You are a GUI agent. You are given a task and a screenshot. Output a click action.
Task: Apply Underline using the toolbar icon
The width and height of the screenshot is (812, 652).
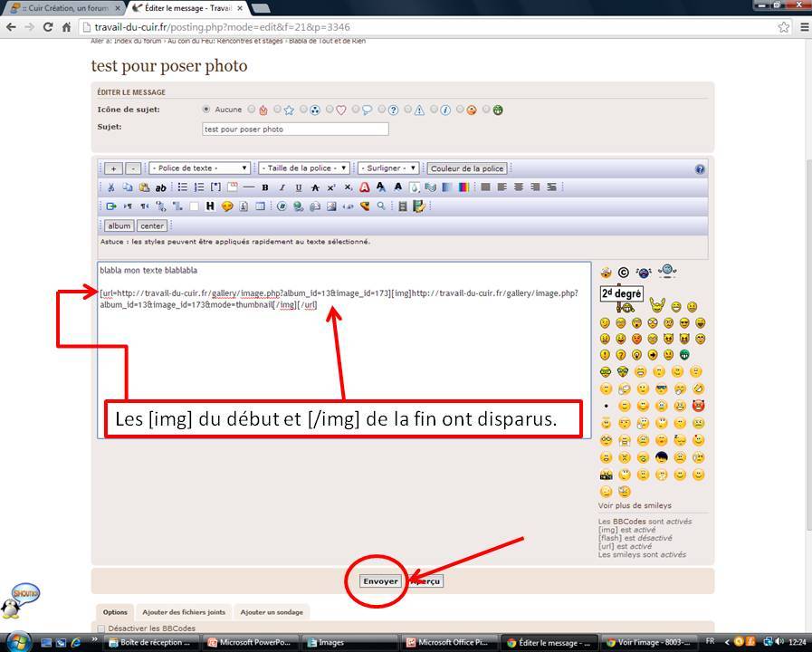[298, 187]
